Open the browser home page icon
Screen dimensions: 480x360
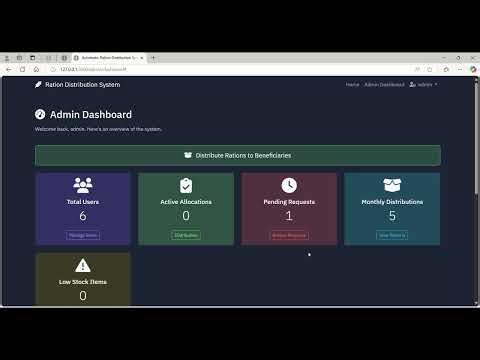pos(36,69)
